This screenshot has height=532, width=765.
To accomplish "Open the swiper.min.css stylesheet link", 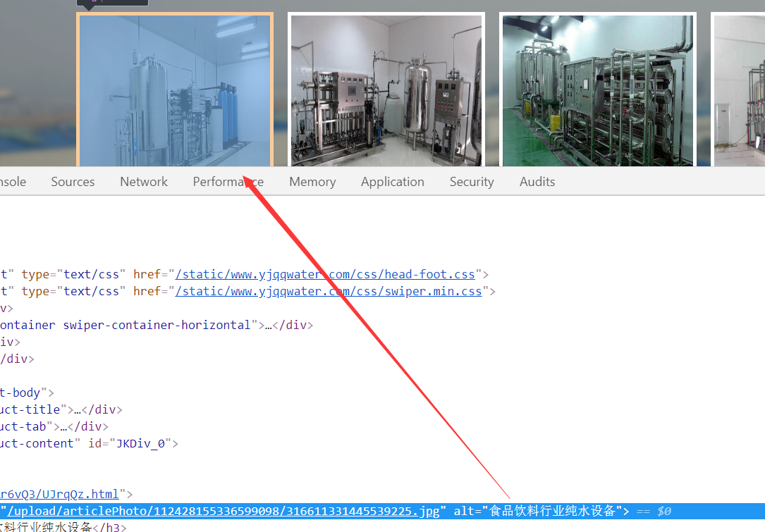I will coord(329,291).
